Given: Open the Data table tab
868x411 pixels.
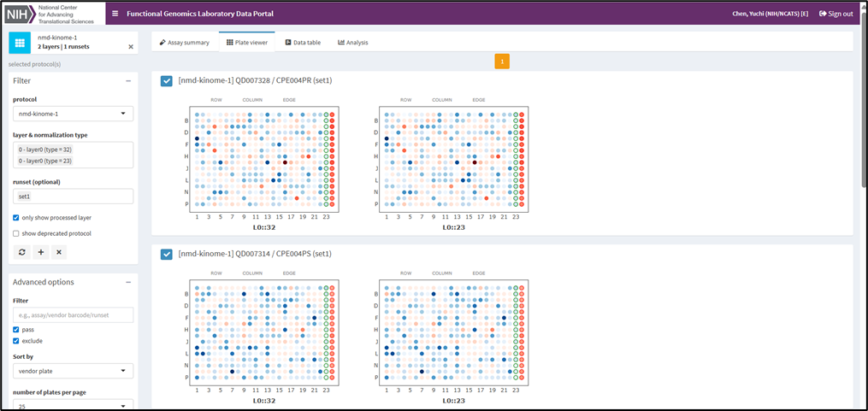Looking at the screenshot, I should [x=303, y=42].
